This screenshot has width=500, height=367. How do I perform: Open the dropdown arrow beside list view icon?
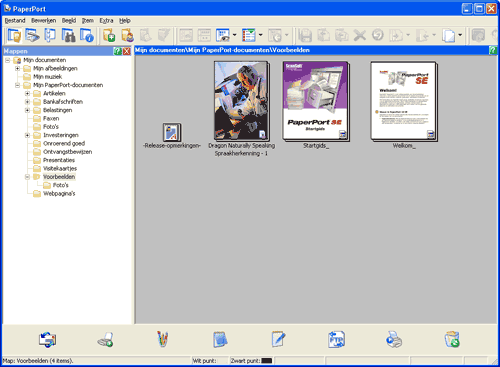pyautogui.click(x=261, y=35)
